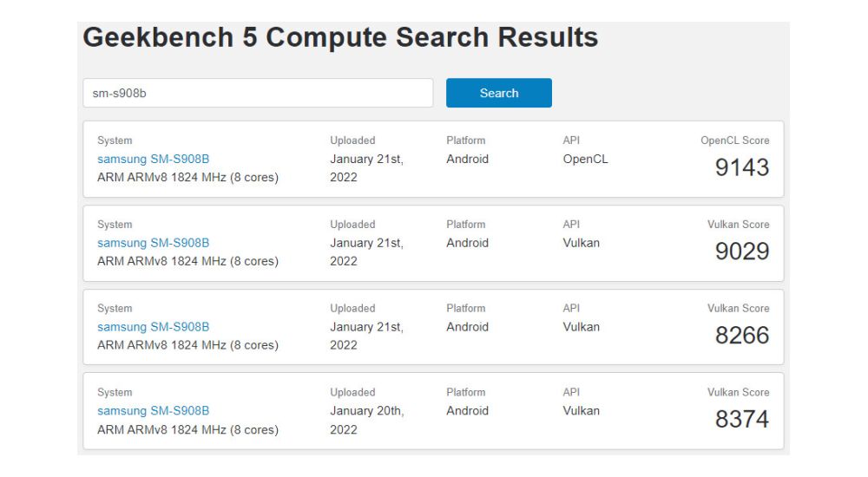868x477 pixels.
Task: Click the System label in the first result
Action: (115, 140)
